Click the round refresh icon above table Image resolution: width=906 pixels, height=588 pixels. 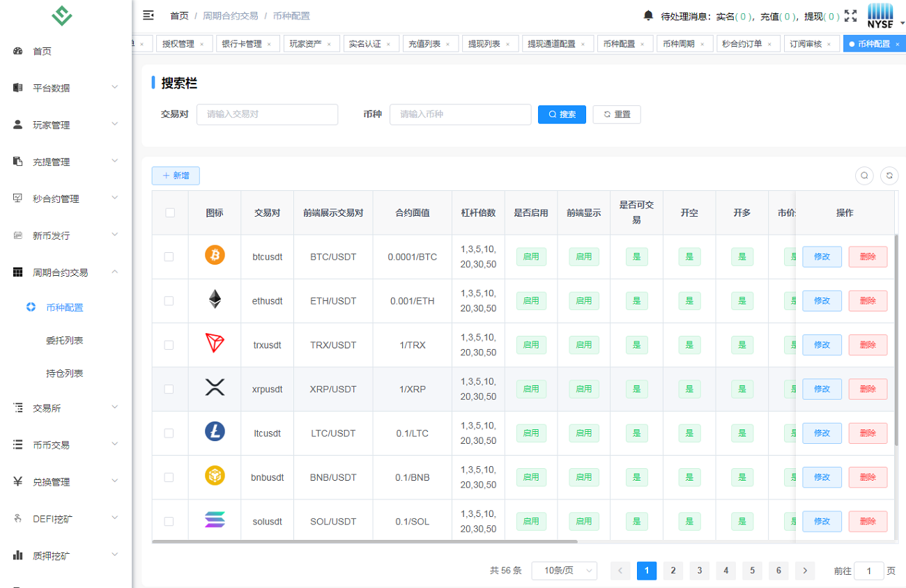(889, 176)
